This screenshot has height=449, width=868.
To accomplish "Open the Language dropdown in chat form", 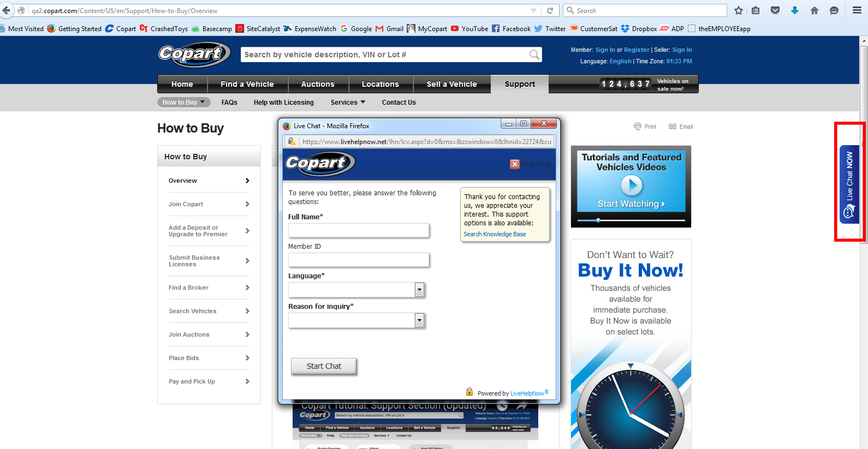I will 419,290.
